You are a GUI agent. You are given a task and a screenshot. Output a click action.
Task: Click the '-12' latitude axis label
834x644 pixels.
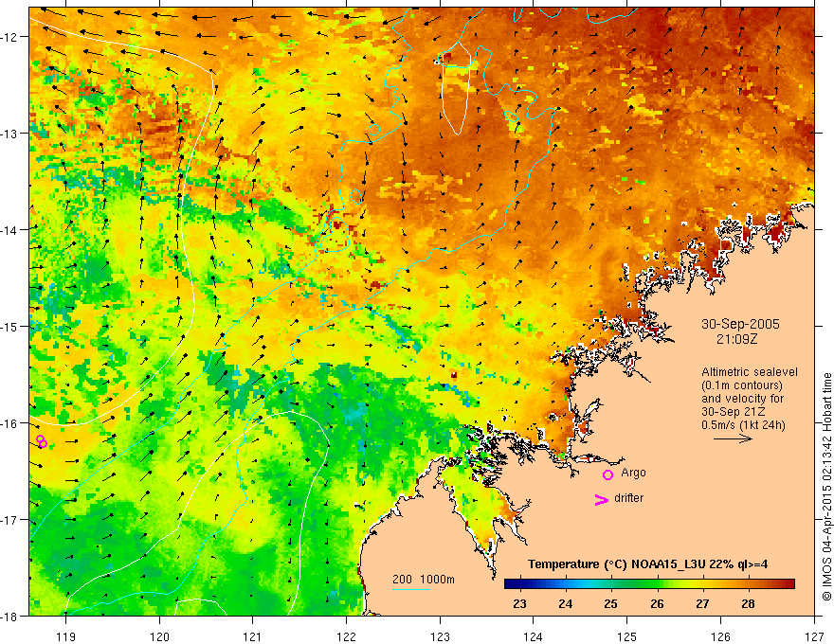pos(9,37)
